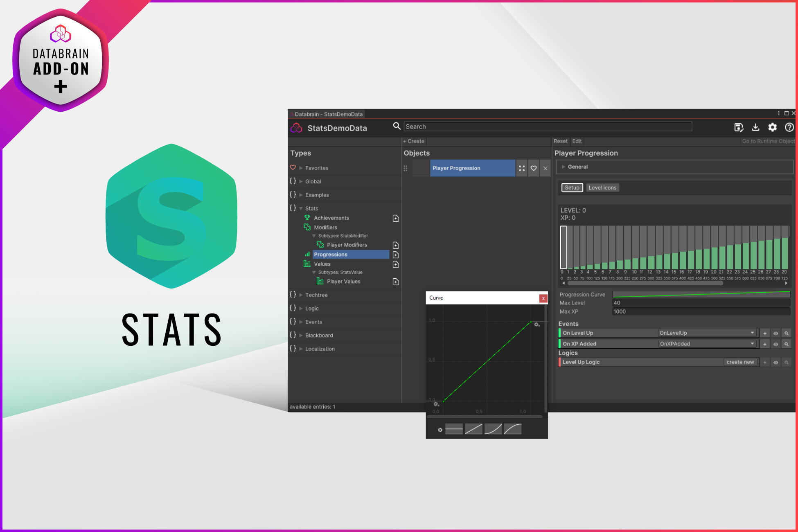The height and width of the screenshot is (532, 798).
Task: Toggle visibility eye for On Level Up event
Action: tap(776, 333)
